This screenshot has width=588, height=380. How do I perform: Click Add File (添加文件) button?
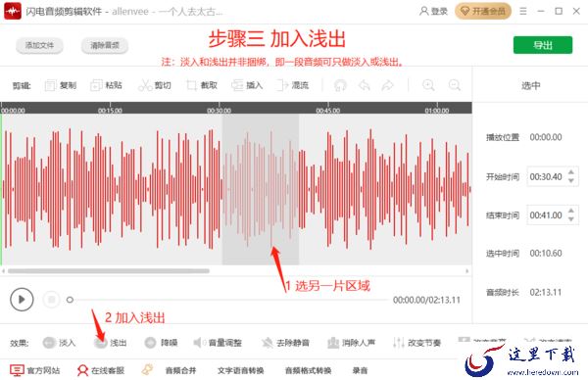click(x=39, y=45)
